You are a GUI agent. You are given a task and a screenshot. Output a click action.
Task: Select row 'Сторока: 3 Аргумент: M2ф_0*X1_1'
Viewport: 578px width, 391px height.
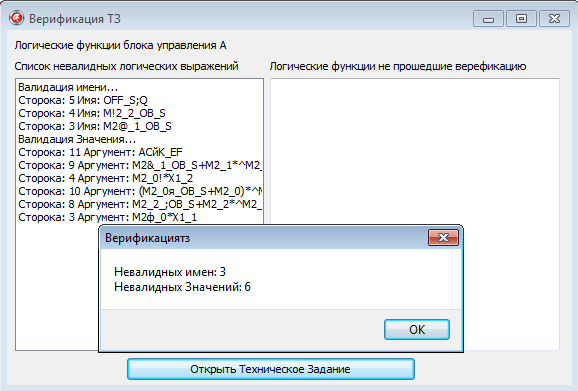[x=139, y=217]
